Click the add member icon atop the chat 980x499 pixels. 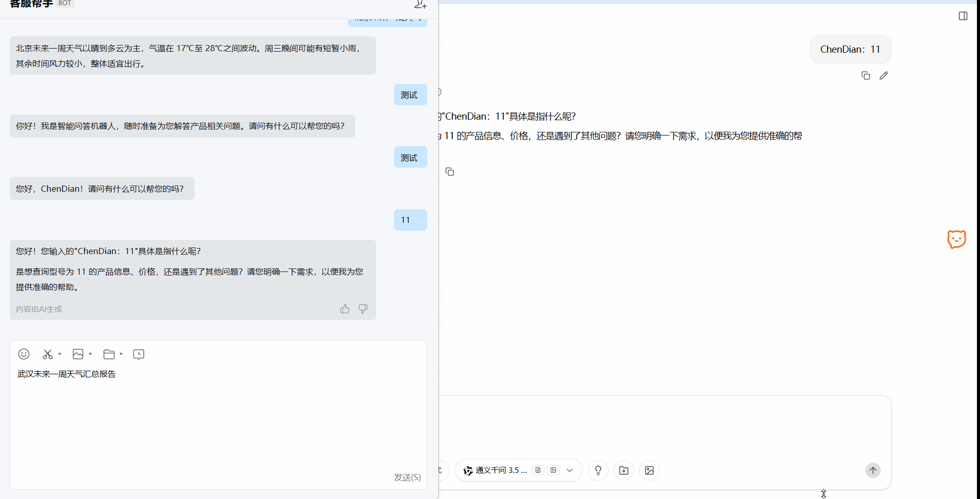coord(421,5)
